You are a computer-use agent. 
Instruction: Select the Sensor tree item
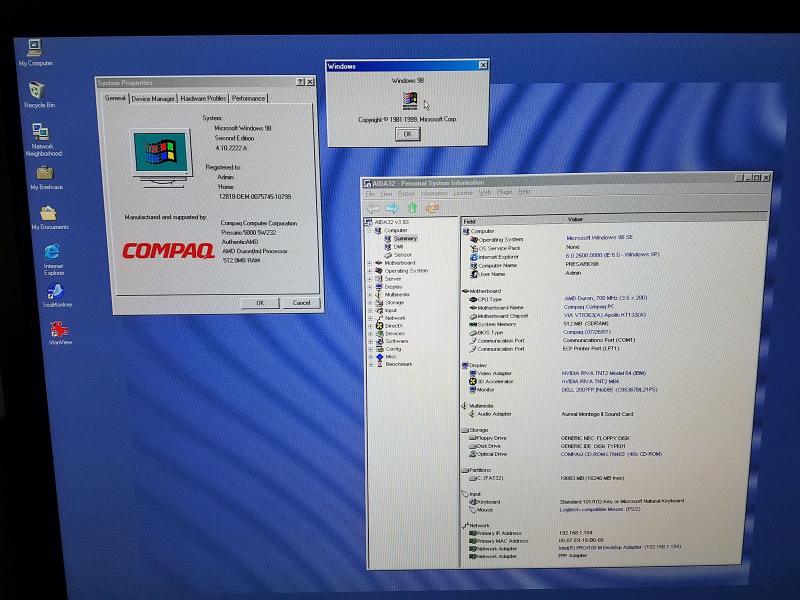click(x=402, y=255)
